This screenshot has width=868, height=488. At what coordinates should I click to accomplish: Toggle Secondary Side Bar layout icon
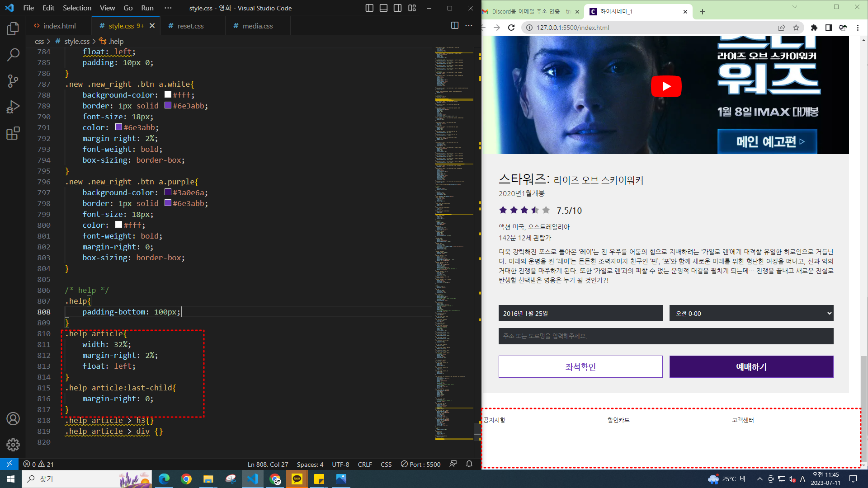[398, 8]
